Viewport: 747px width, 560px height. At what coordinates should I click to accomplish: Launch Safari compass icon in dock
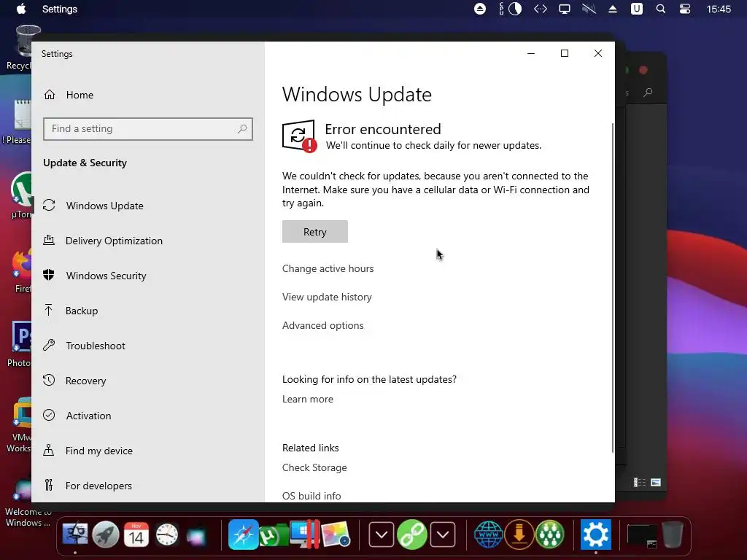point(243,534)
